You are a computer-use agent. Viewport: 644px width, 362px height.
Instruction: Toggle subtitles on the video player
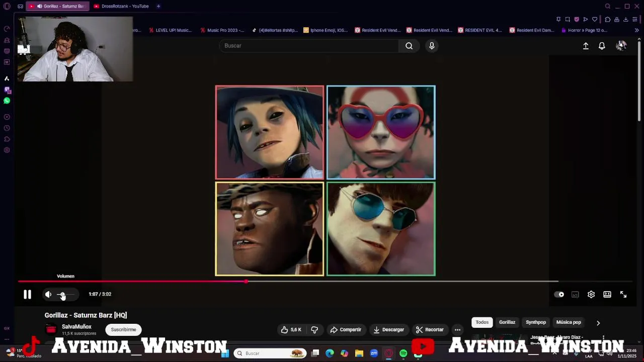575,295
